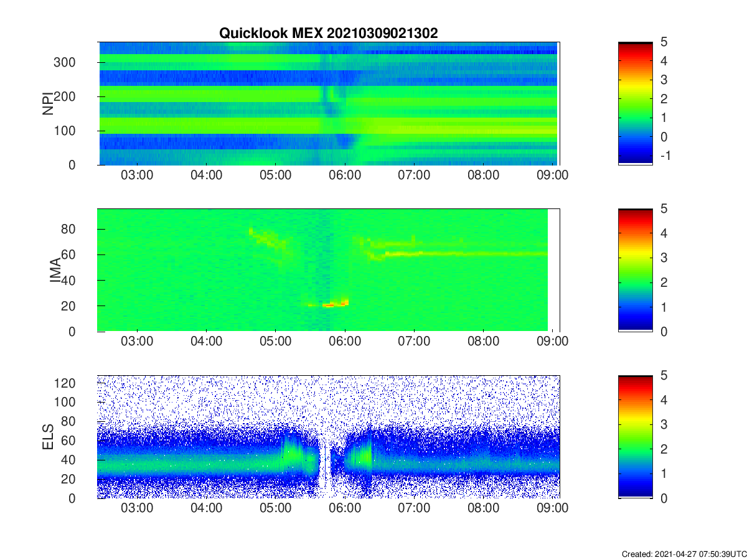Click the ELS spectrogram plot area
This screenshot has width=747, height=560.
[328, 437]
